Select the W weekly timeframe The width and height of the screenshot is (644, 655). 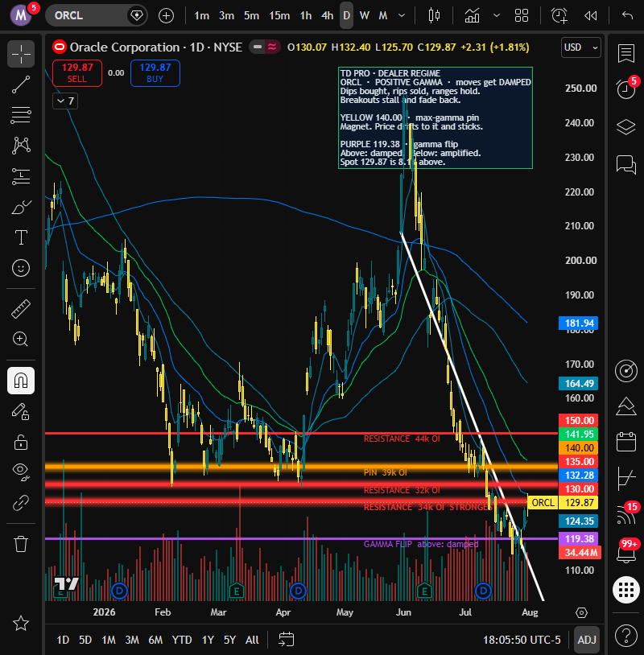click(365, 15)
